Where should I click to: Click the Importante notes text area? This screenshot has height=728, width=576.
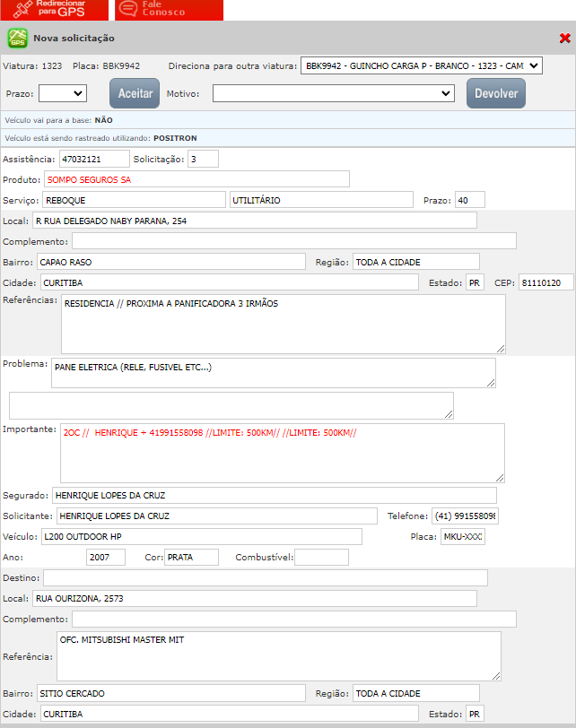[282, 453]
